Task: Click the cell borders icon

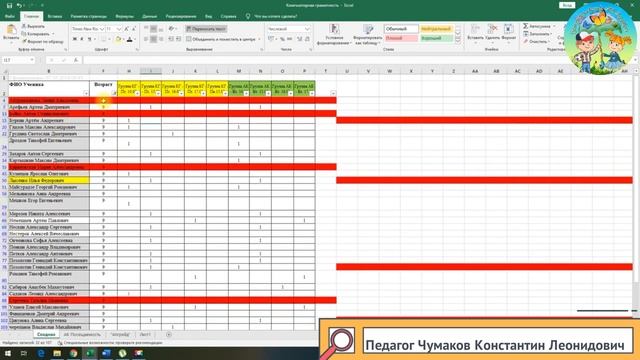Action: tap(104, 39)
